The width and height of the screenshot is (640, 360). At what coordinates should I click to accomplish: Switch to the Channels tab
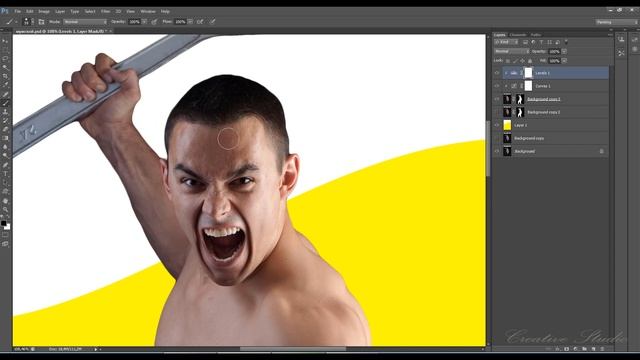(518, 35)
